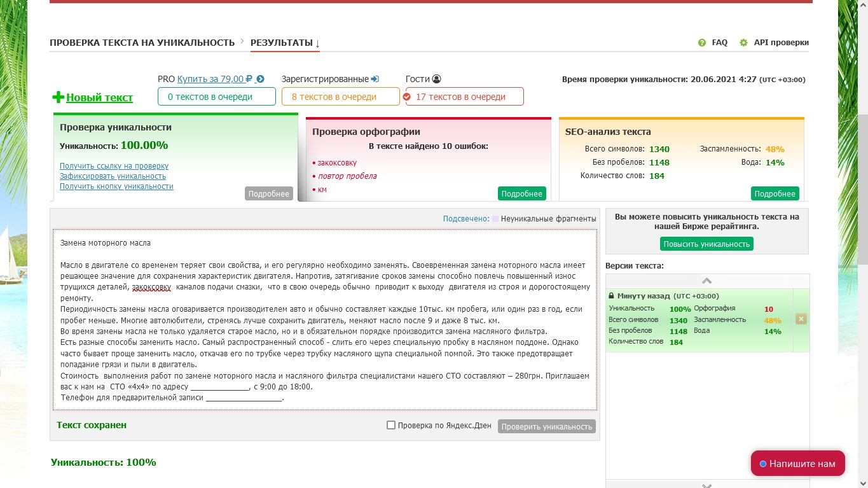Go to ПРОВЕРКА ТЕКСТА НА УНИКАЛЬНОСТЬ tab
Screen dimensions: 868x488
(142, 43)
